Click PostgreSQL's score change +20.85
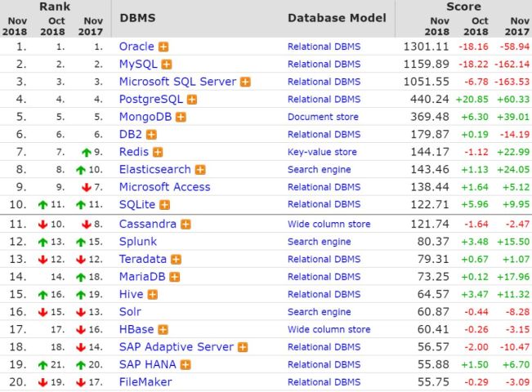The image size is (532, 392). click(x=472, y=100)
